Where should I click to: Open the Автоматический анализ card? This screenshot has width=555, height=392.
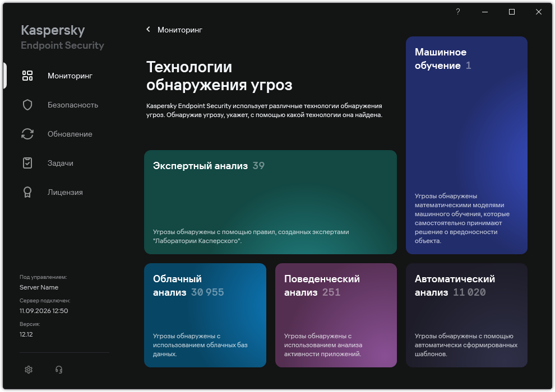pos(466,315)
